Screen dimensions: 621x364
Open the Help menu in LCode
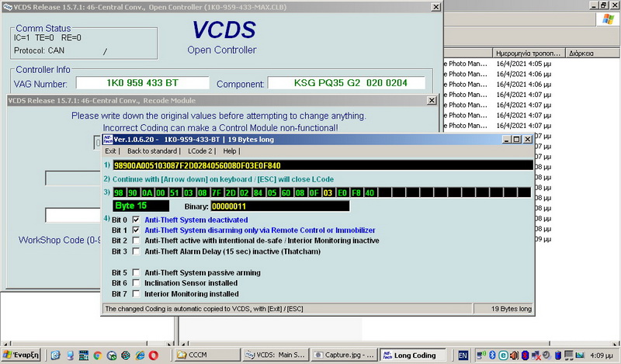tap(229, 151)
